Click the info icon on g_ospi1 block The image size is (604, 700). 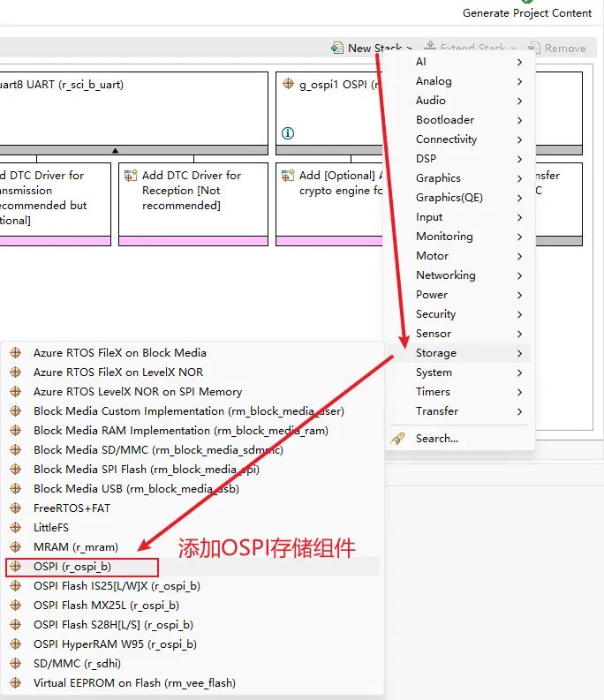287,133
